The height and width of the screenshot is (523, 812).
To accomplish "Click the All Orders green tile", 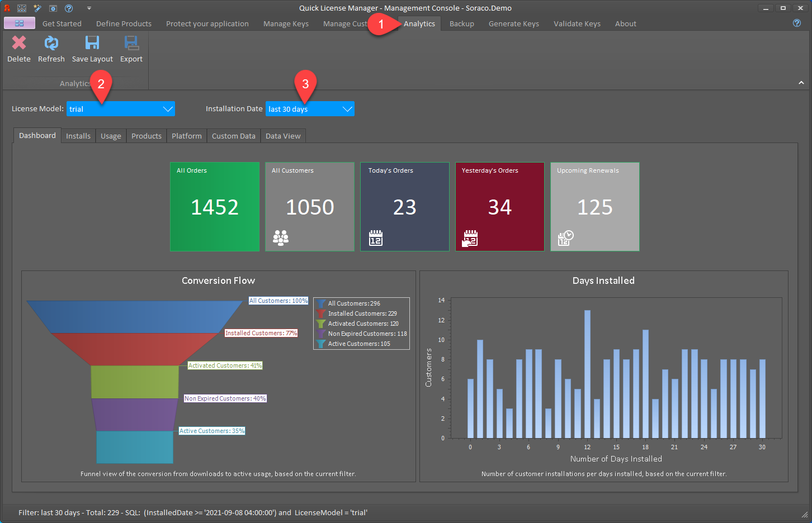I will [x=215, y=207].
